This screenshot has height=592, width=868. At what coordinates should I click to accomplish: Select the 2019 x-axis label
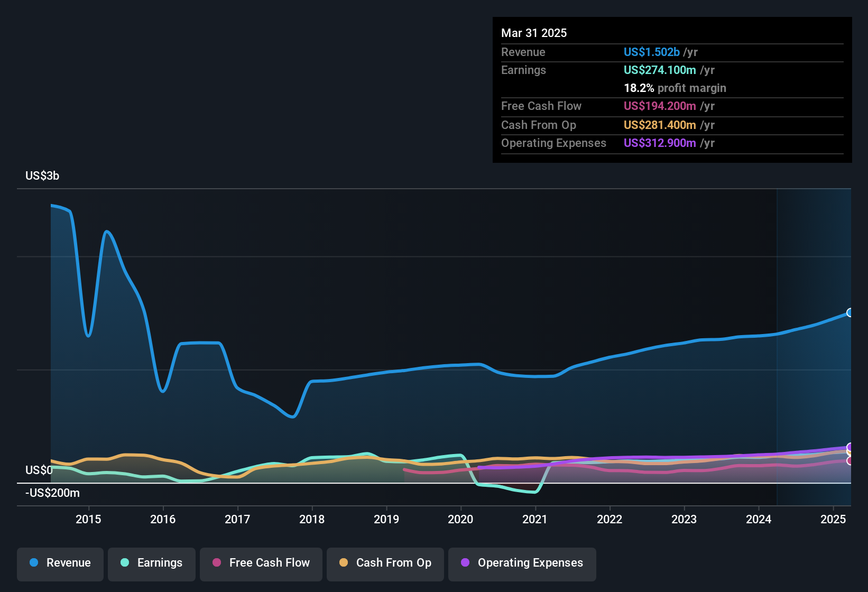click(x=386, y=519)
